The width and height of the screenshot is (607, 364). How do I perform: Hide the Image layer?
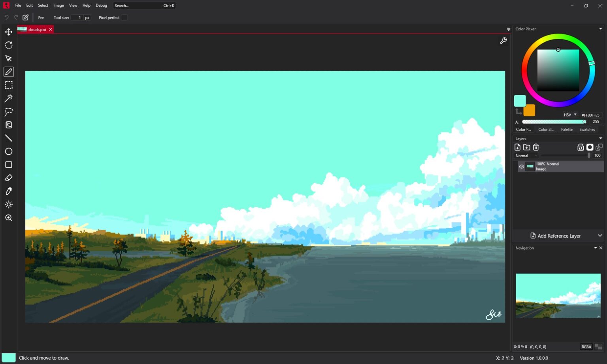[x=522, y=166]
